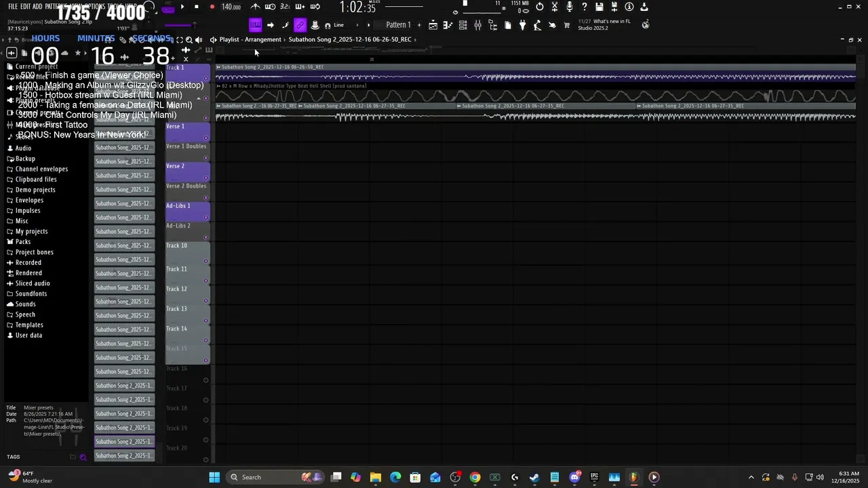Click the 1:02:35 time display

click(x=357, y=7)
